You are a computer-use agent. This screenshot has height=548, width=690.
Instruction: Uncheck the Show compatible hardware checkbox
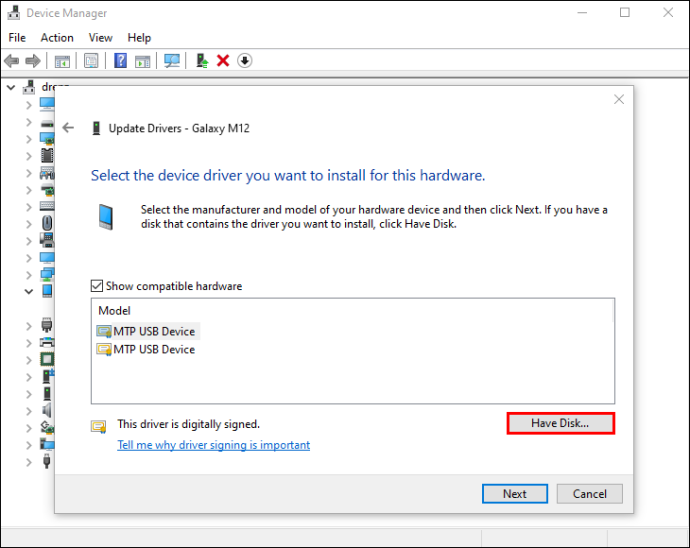point(97,286)
